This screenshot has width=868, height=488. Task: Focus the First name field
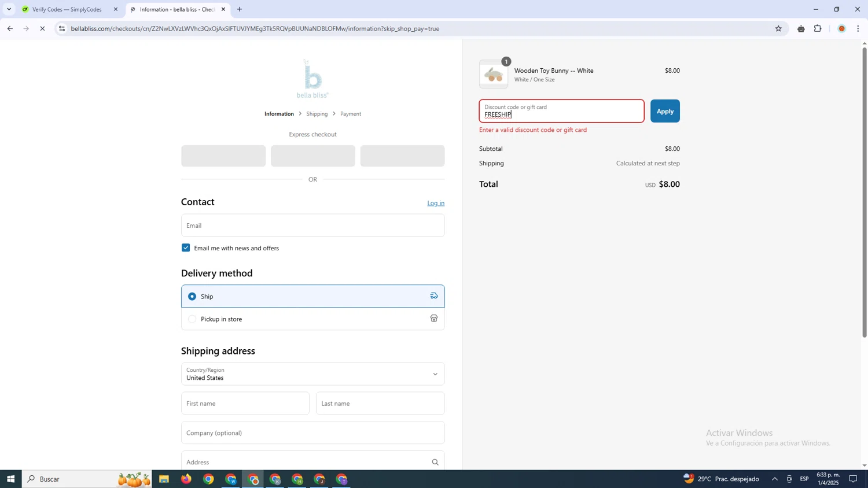pyautogui.click(x=245, y=404)
